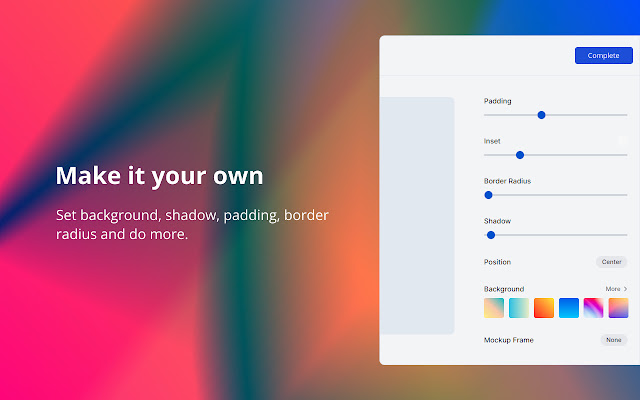Open the Position Center dropdown
This screenshot has width=640, height=400.
point(611,262)
